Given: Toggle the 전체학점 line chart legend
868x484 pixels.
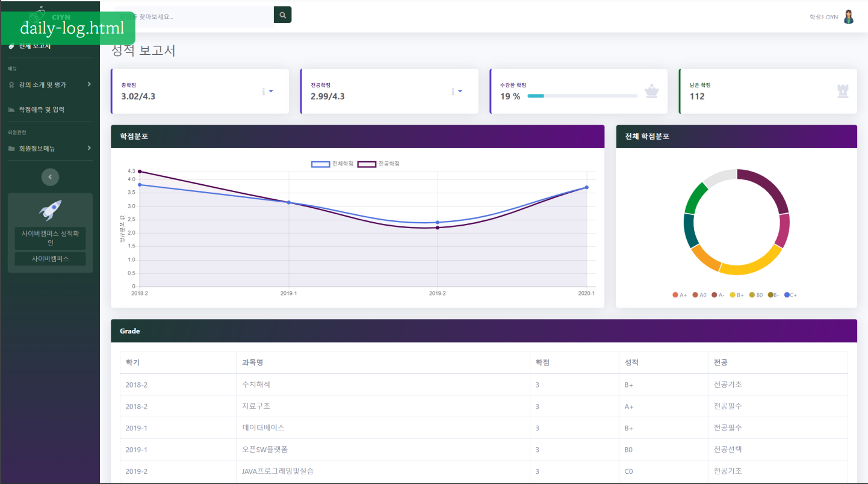Looking at the screenshot, I should (332, 164).
